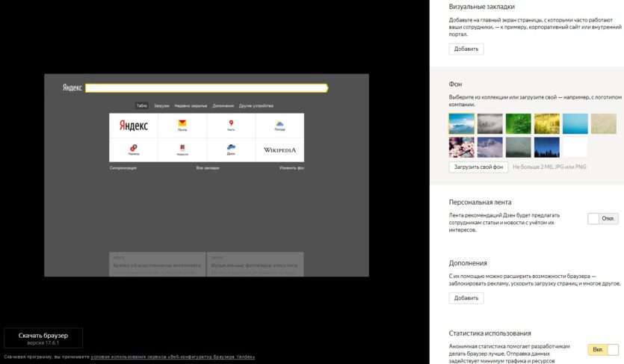
Task: Click the 2 МБ JPG or PNG note
Action: (549, 167)
